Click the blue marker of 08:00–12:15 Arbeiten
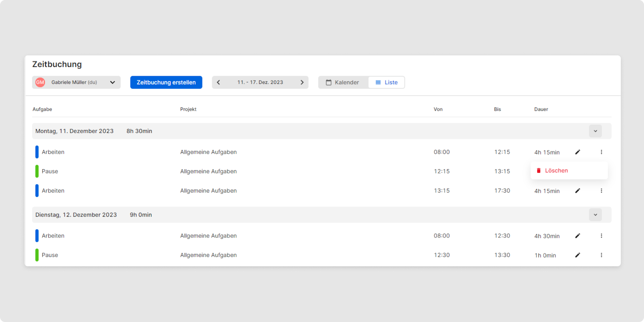Image resolution: width=644 pixels, height=322 pixels. [x=37, y=152]
